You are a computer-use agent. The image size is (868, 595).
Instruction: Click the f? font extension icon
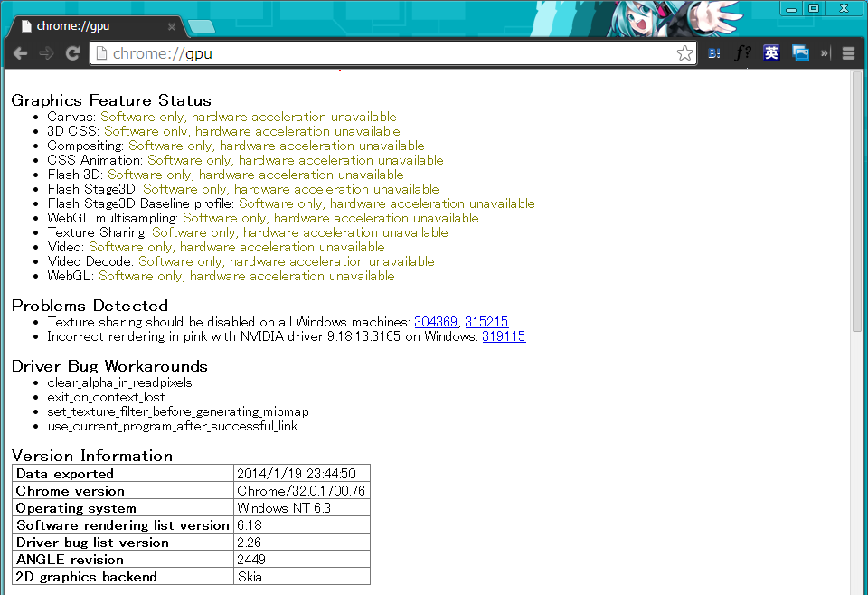(742, 53)
